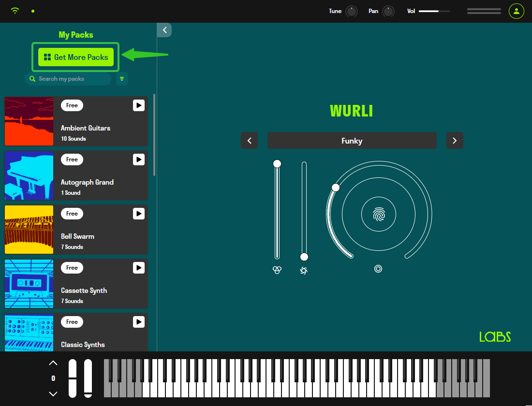This screenshot has height=406, width=532.
Task: Click the LABS logo
Action: tap(495, 337)
